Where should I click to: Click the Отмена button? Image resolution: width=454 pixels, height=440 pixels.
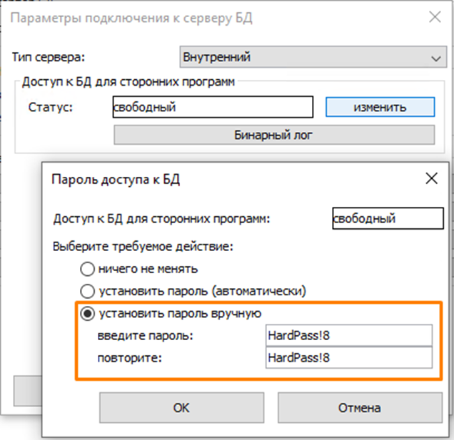coord(360,408)
